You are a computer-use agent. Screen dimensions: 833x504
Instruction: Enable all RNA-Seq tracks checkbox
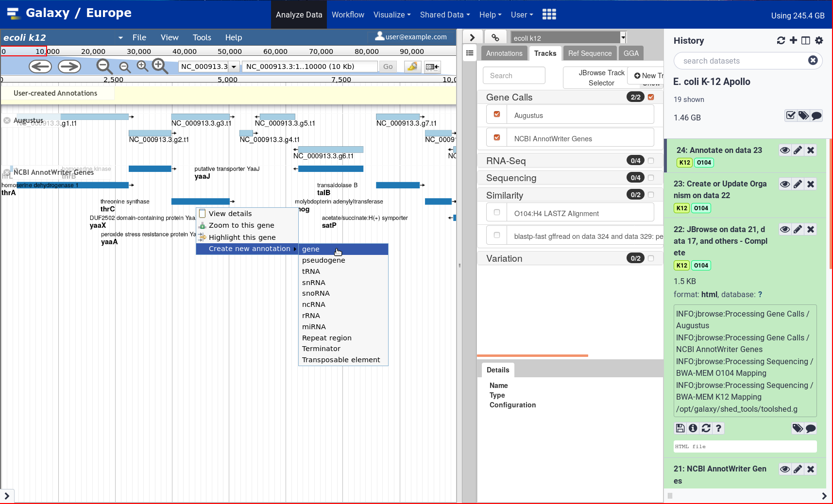pyautogui.click(x=651, y=161)
